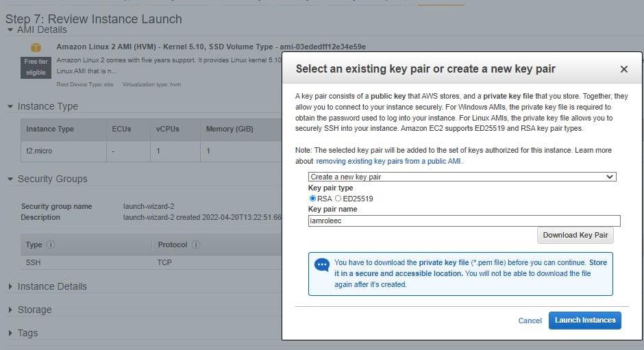Click the 'Step 7: Review Instance Launch' heading

94,19
